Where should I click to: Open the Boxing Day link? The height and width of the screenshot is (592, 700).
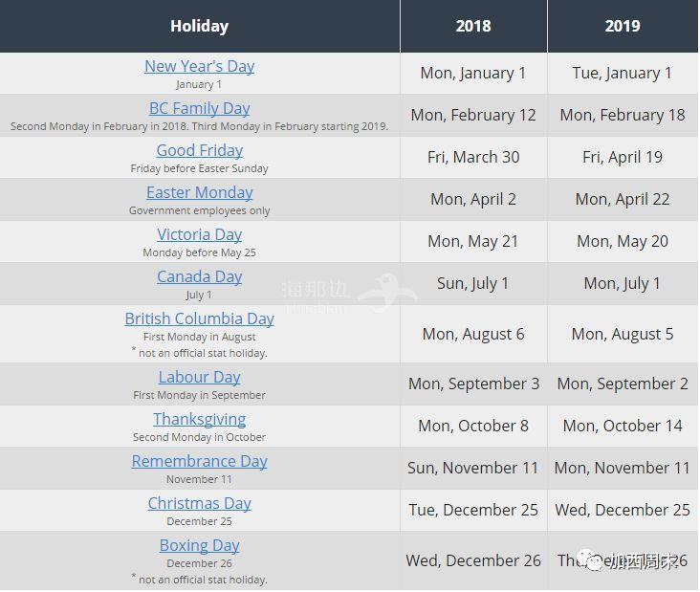(x=200, y=545)
